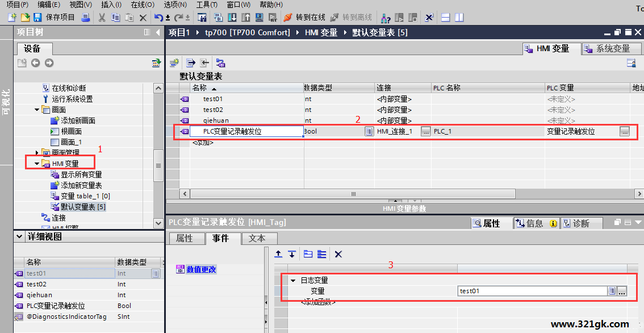Viewport: 644px width, 333px height.
Task: Collapse the 画面 folder in project tree
Action: (37, 110)
